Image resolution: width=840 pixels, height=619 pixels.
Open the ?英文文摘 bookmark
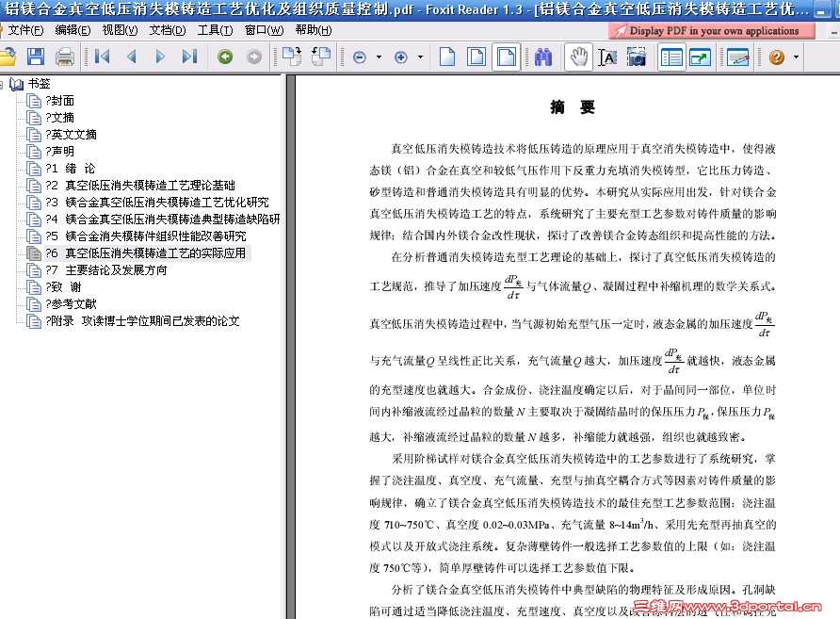point(71,135)
